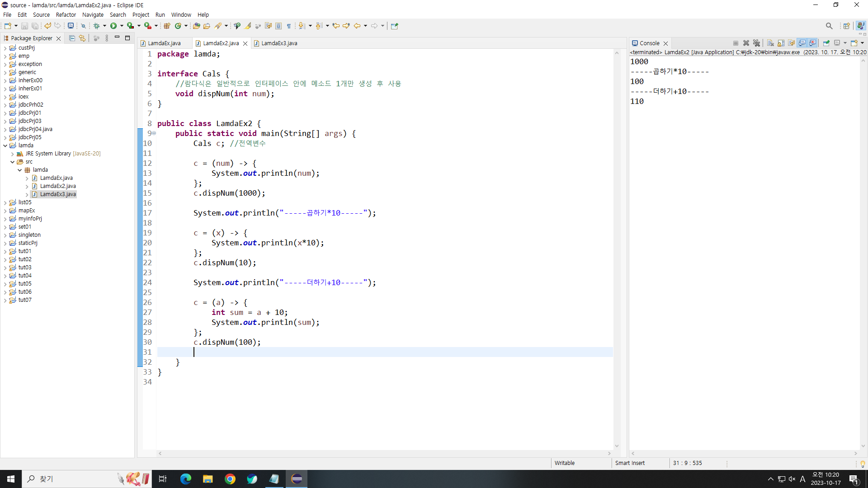Expand the tut01 project
Screen dimensions: 868x488
(x=5, y=251)
